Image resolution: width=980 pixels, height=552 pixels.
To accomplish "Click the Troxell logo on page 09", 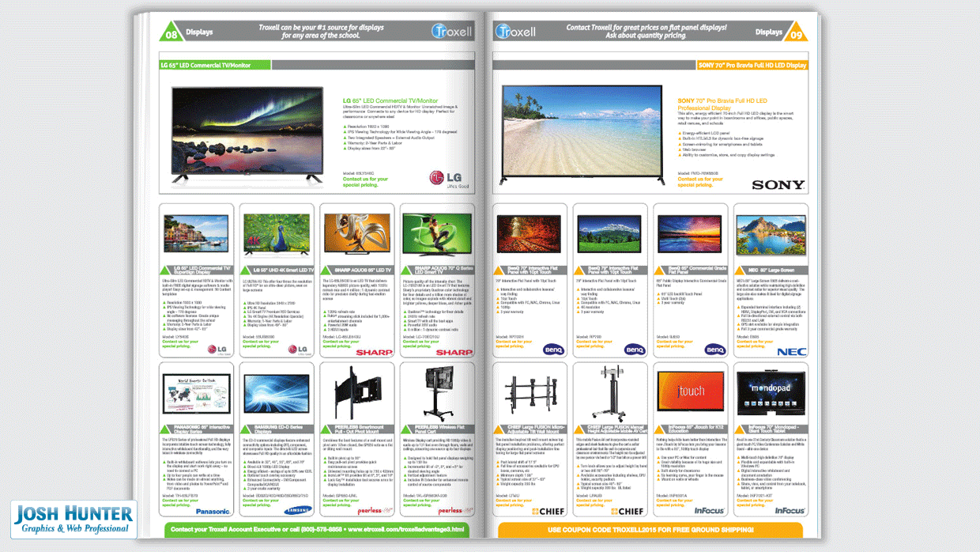I will (x=515, y=32).
